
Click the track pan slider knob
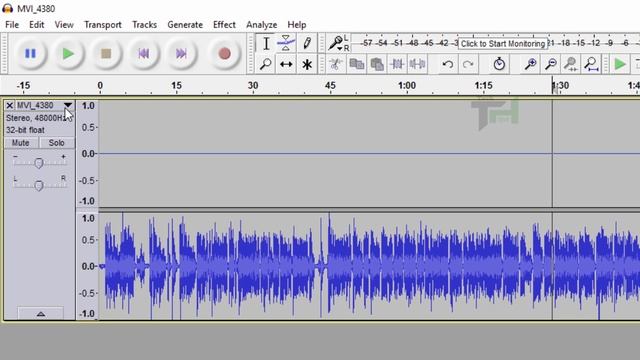(x=39, y=186)
